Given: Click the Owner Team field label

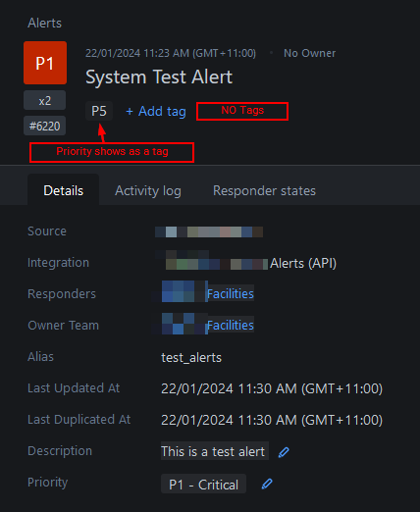Looking at the screenshot, I should tap(63, 326).
